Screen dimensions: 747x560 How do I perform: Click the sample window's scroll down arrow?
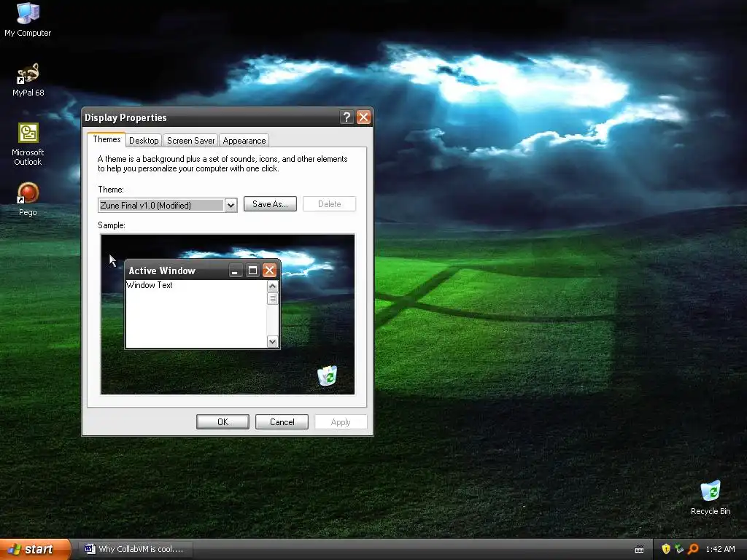tap(273, 341)
